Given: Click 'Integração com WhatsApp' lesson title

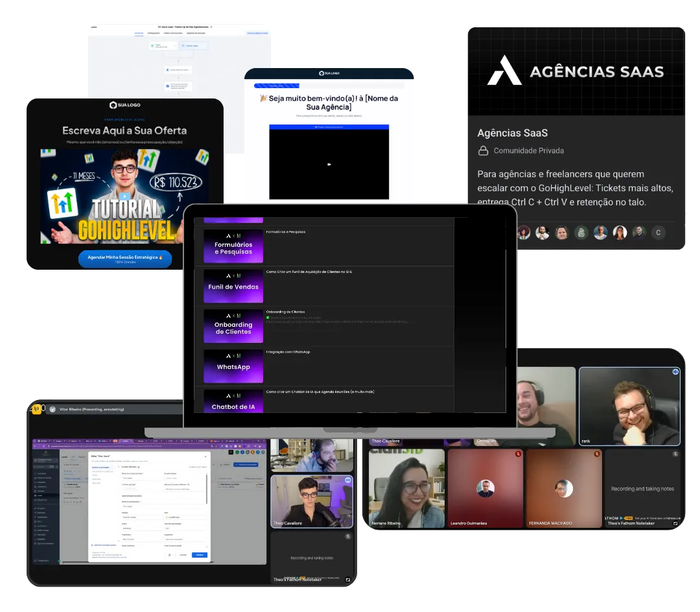Looking at the screenshot, I should (x=288, y=352).
